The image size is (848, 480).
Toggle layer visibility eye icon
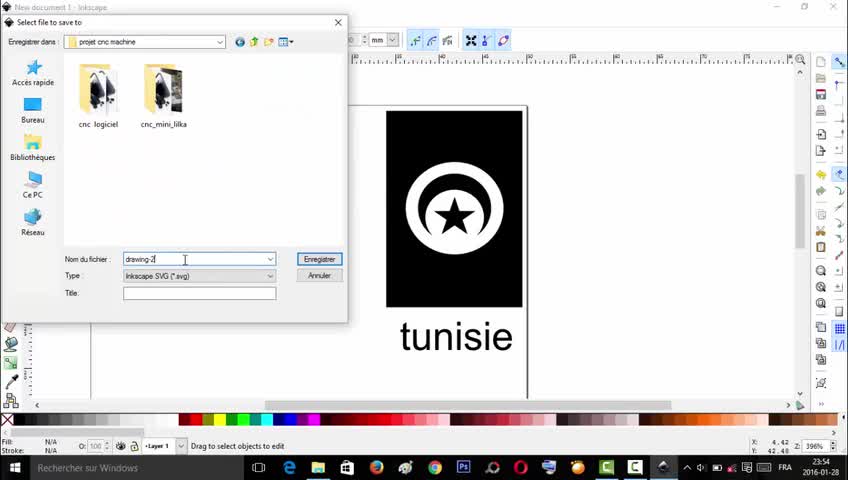(x=121, y=446)
